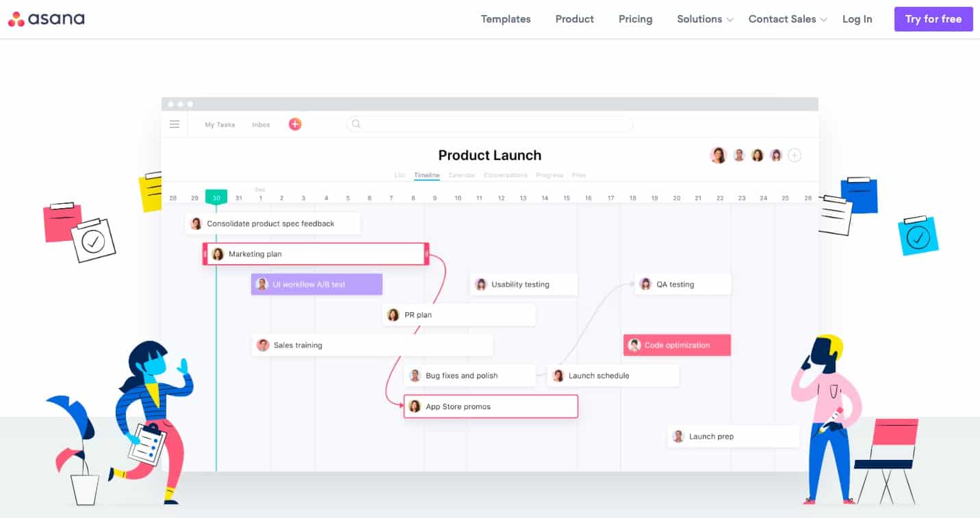This screenshot has width=980, height=518.
Task: Open the Templates page
Action: coord(506,19)
